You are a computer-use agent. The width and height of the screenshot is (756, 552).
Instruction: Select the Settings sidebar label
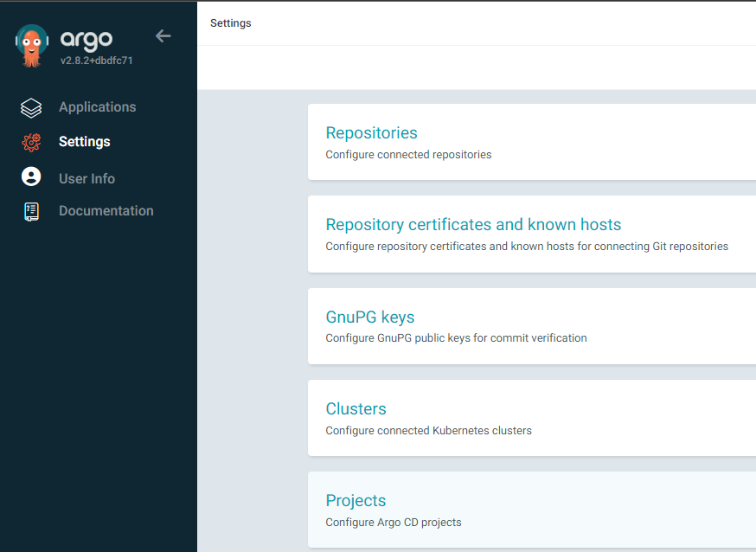(x=84, y=142)
